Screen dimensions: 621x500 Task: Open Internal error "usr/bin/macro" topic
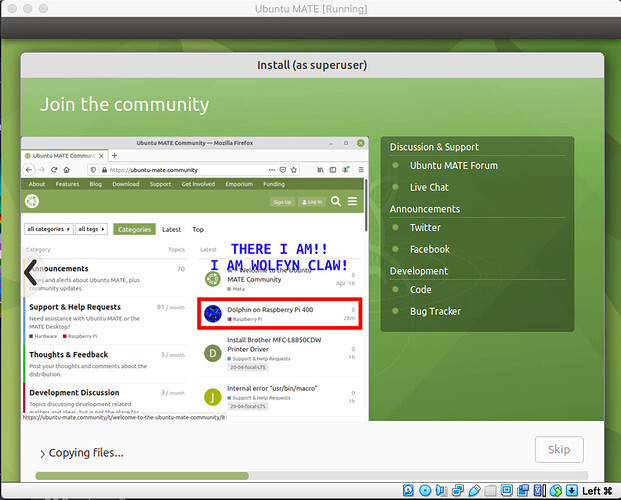point(272,388)
